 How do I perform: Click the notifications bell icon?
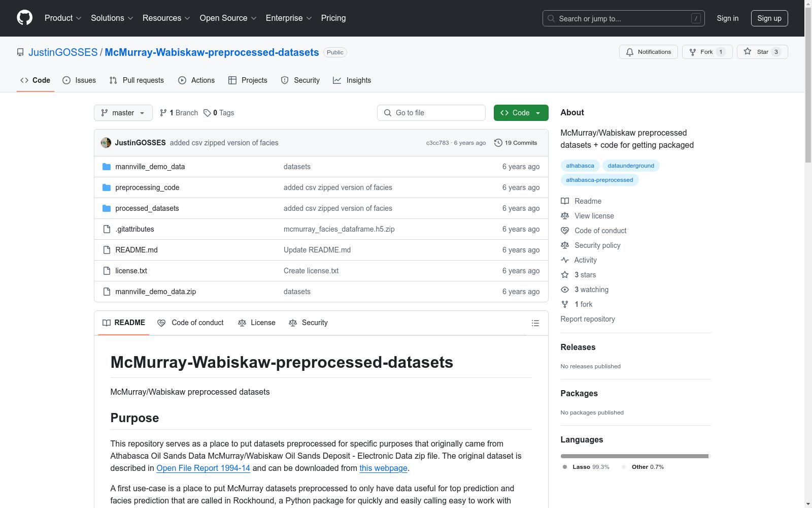[630, 52]
